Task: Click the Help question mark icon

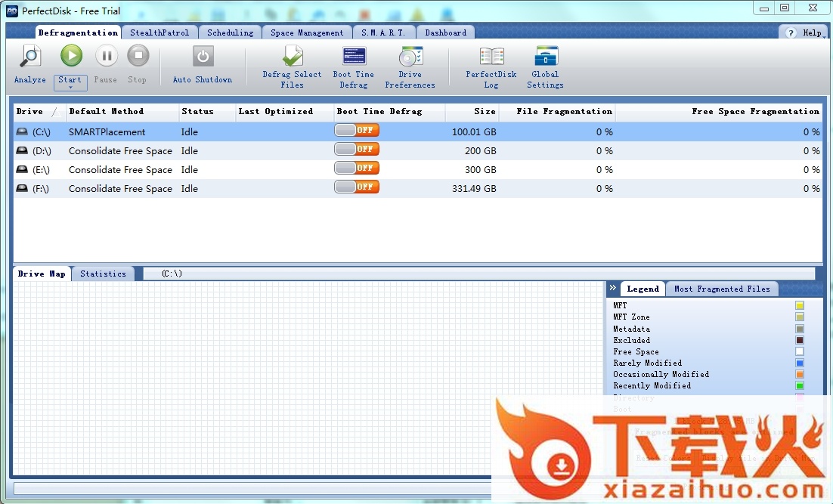Action: coord(791,33)
